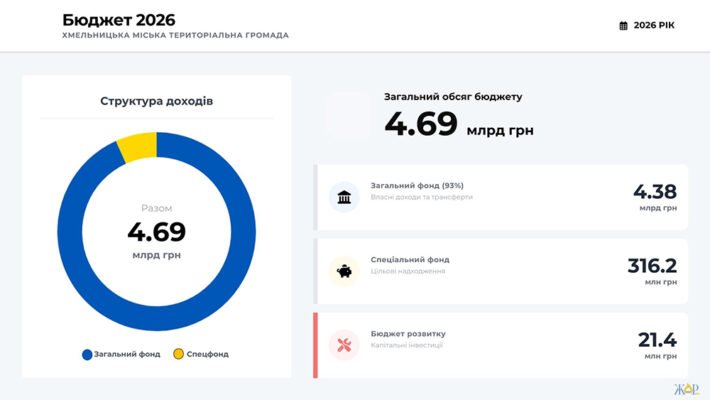Click the 316.2 млн грн value
710x400 pixels.
click(652, 271)
